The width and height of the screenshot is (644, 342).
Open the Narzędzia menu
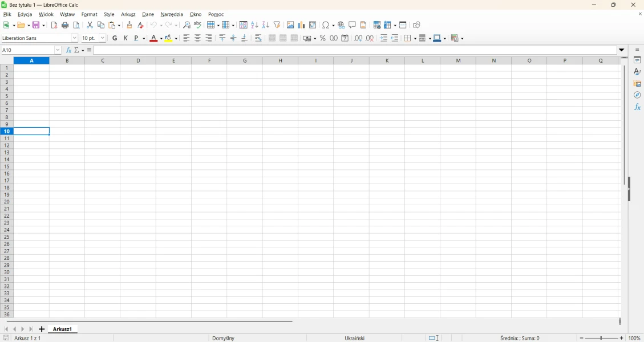(x=172, y=15)
